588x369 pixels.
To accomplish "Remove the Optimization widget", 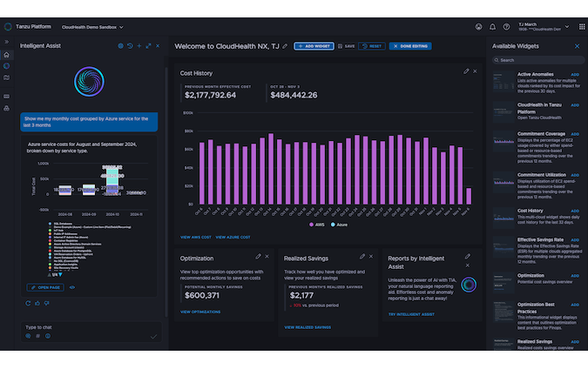I will [x=267, y=257].
